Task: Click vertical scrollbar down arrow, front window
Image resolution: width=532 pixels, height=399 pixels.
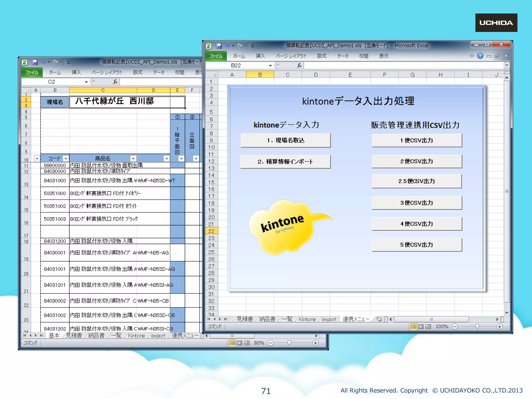Action: [507, 313]
